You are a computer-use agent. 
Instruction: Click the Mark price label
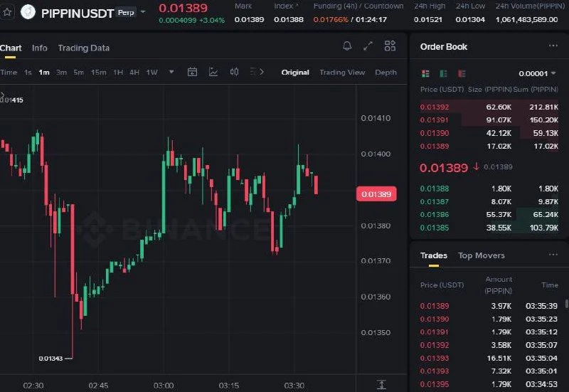(x=243, y=6)
